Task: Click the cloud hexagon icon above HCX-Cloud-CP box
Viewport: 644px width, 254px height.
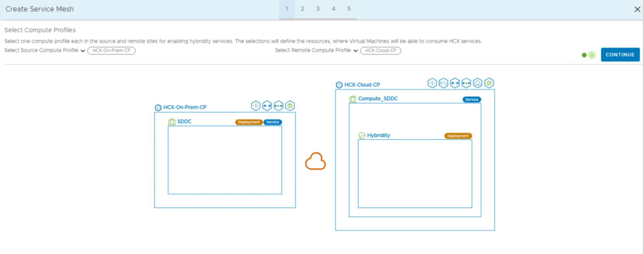Action: click(478, 83)
